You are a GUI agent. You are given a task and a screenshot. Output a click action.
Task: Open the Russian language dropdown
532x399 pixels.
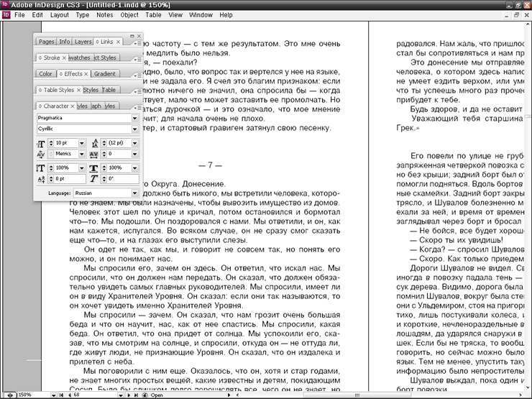pos(134,193)
